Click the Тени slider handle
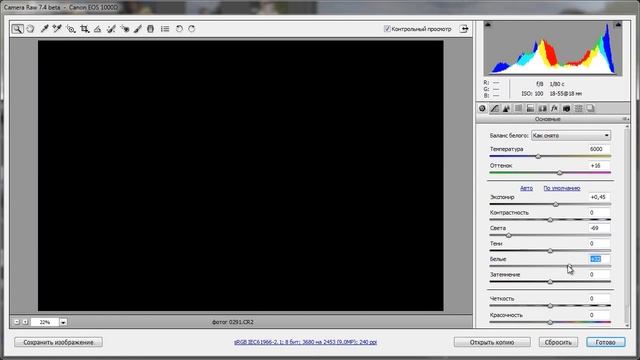Viewport: 640px width, 360px height. click(550, 251)
